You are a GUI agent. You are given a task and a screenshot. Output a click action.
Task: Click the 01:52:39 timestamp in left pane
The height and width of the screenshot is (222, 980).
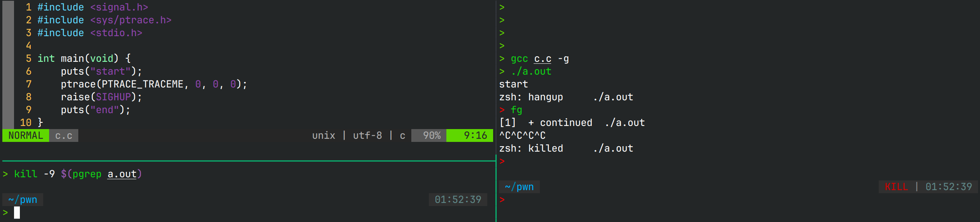coord(458,200)
